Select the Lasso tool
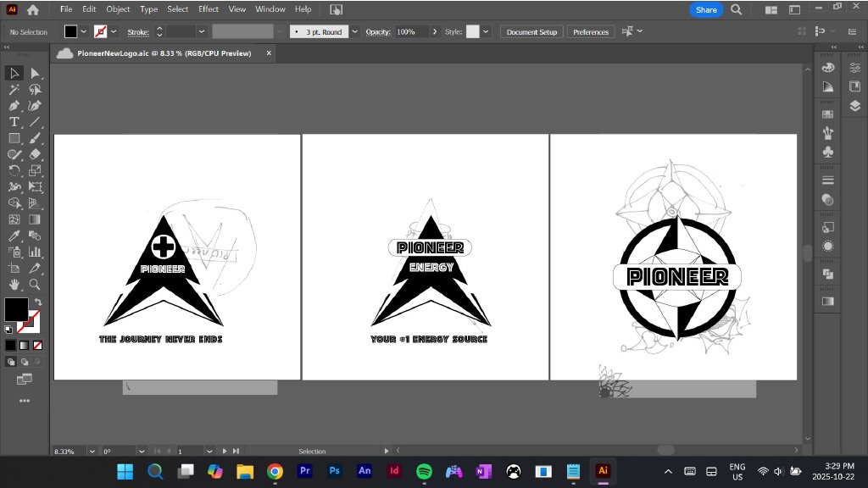This screenshot has height=488, width=868. (35, 89)
